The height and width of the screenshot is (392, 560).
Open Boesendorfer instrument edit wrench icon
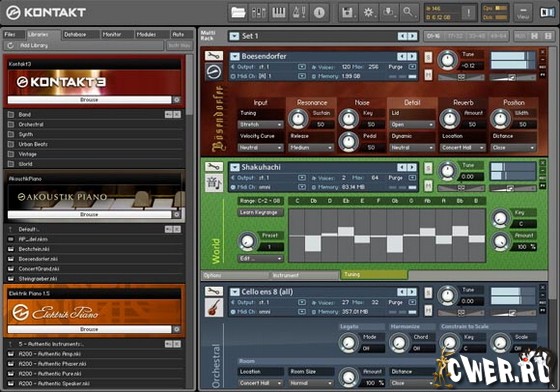214,56
